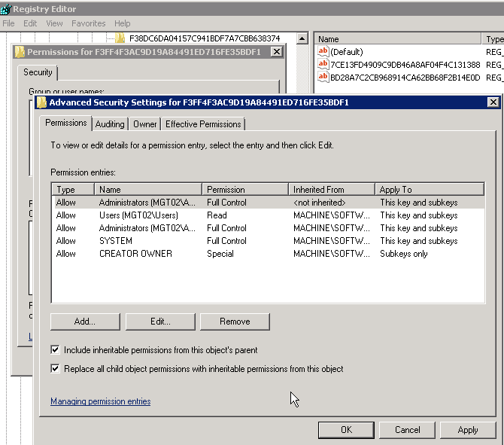
Task: Click string icon of BD28A7C2CB968914CA62BB68F2B14E0D value
Action: coord(323,78)
